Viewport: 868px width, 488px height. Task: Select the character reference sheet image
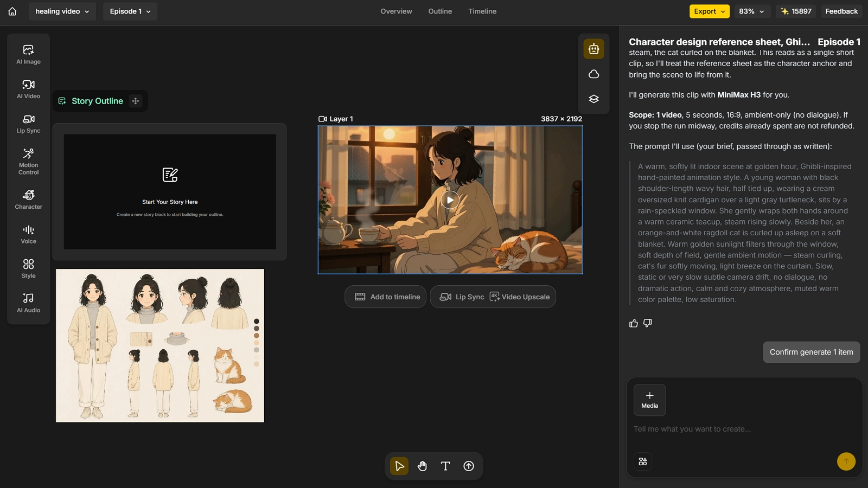[x=160, y=345]
